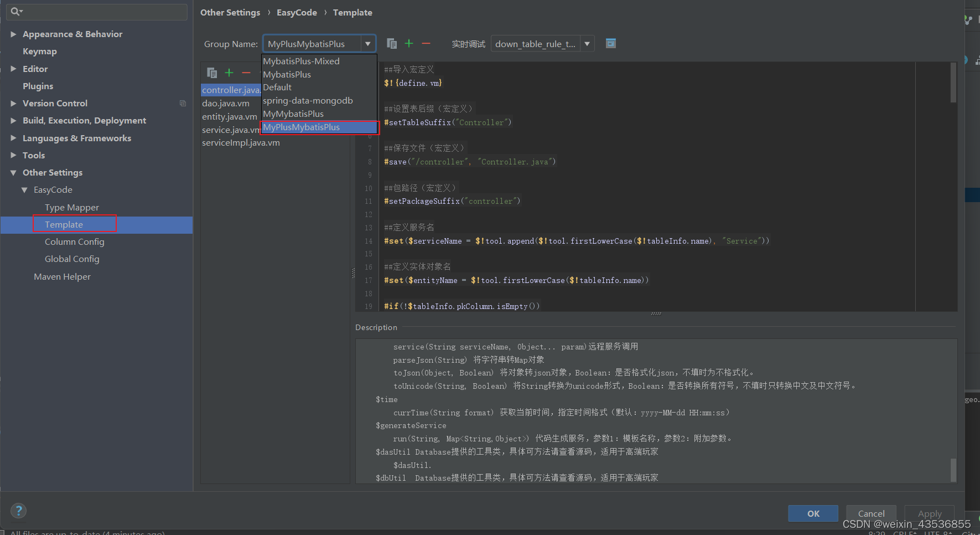The width and height of the screenshot is (980, 535).
Task: Click the #setTableSuffix code line
Action: coord(448,122)
